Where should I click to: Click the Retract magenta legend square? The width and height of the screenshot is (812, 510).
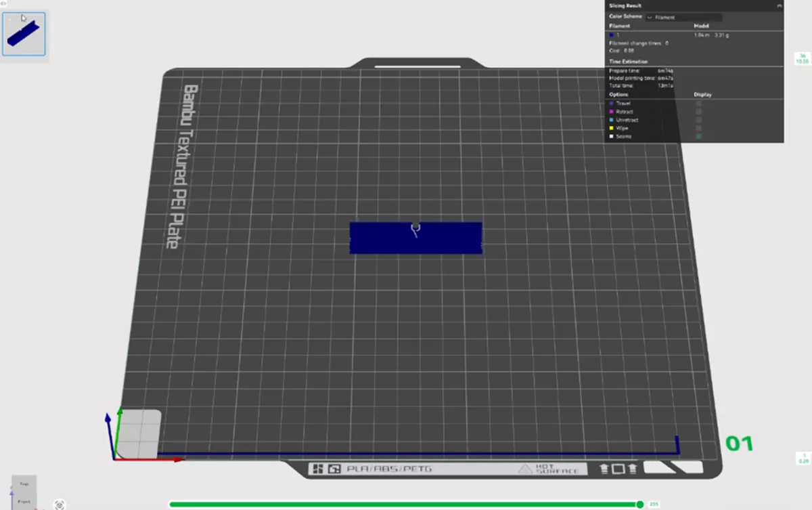pos(611,112)
